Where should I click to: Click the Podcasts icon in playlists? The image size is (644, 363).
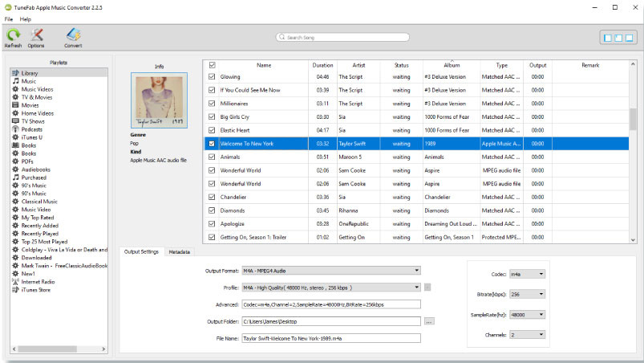(15, 129)
